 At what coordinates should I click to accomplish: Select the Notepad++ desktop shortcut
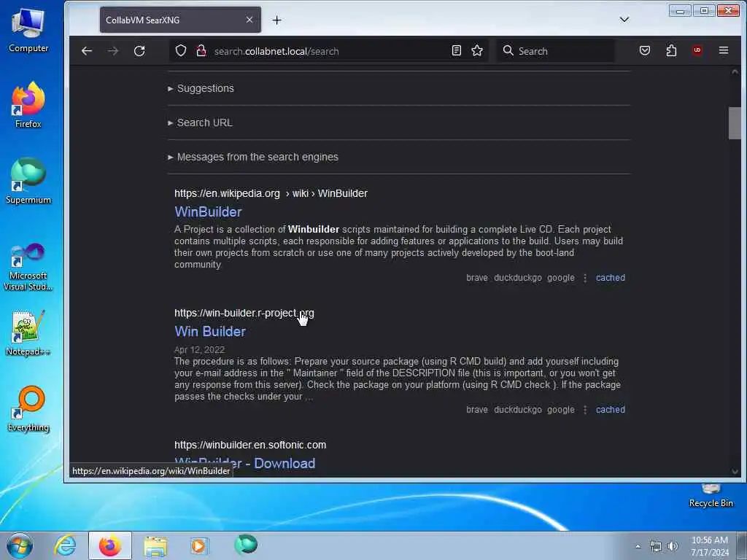[x=28, y=333]
